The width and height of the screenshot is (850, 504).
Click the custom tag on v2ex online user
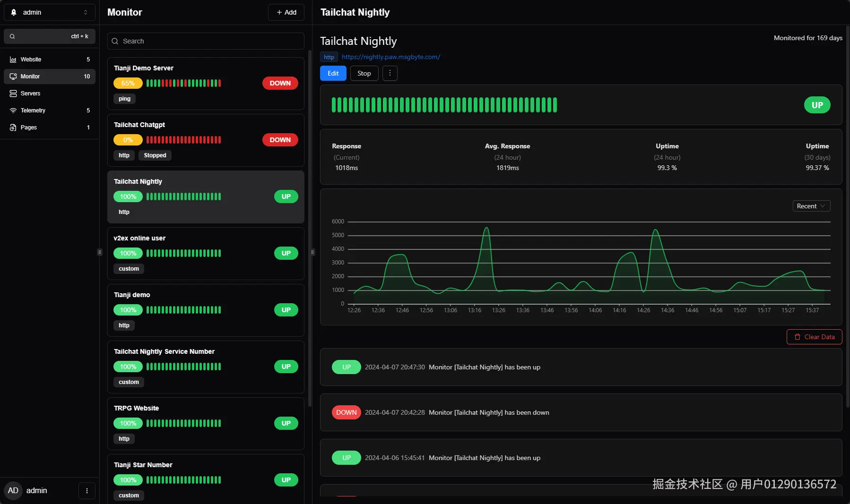click(x=129, y=269)
